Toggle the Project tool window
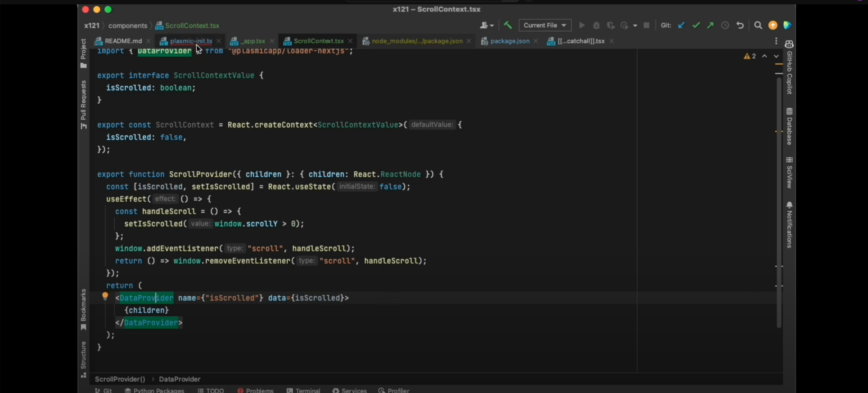The image size is (868, 393). [x=84, y=53]
